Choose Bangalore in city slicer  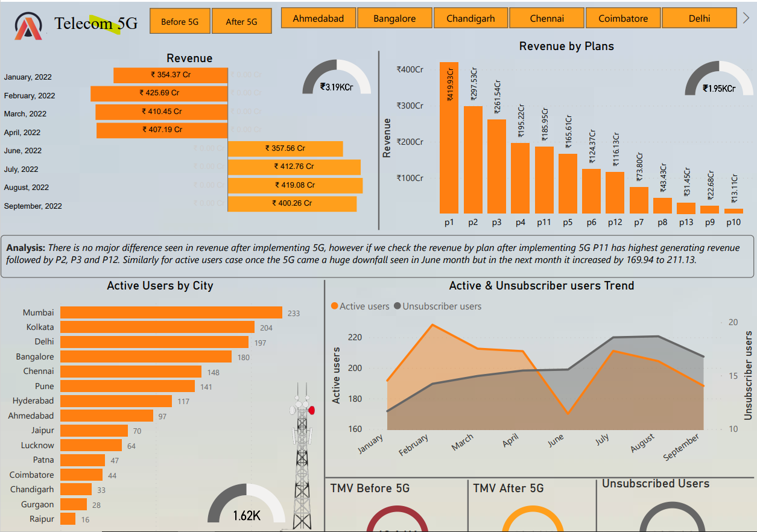(x=394, y=19)
